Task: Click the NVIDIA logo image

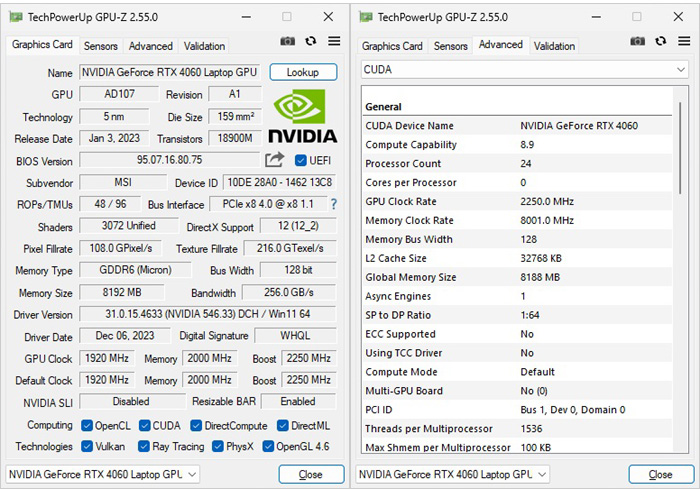Action: (302, 117)
